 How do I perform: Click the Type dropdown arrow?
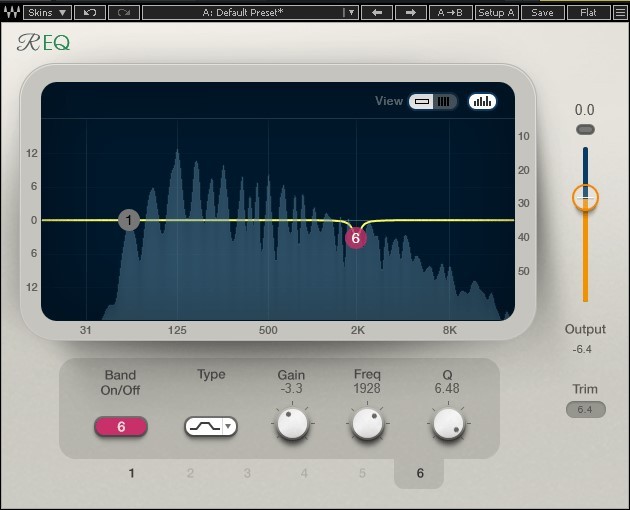[x=229, y=426]
